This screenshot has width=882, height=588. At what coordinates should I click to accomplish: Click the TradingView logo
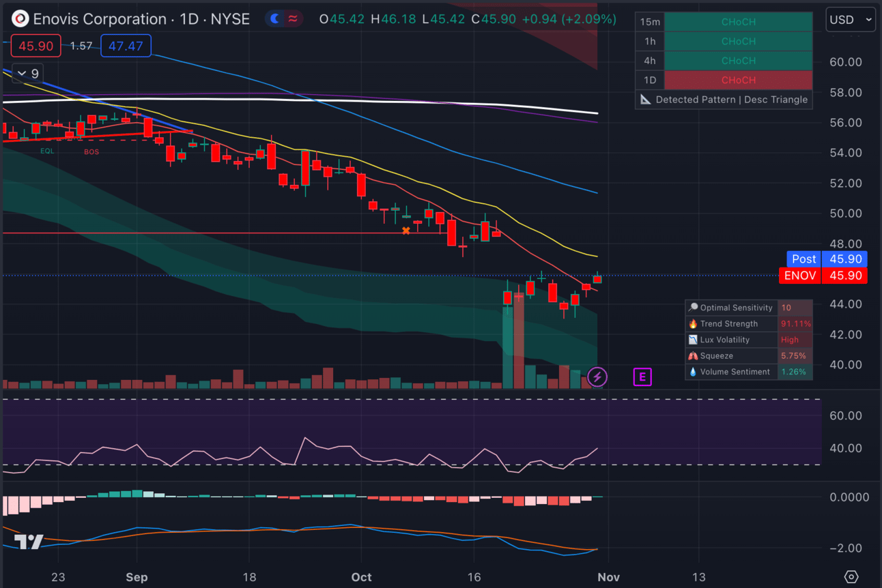(29, 542)
